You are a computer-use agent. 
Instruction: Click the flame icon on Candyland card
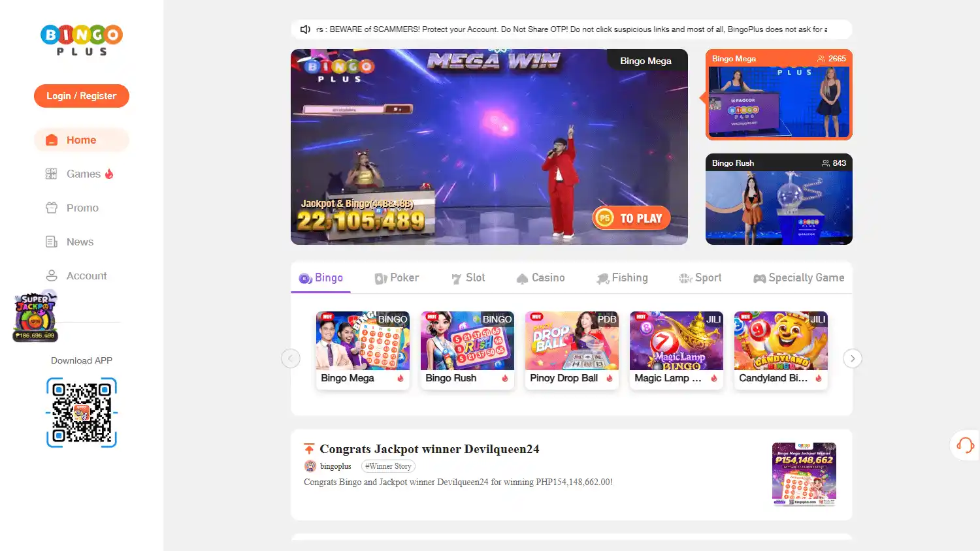(819, 379)
